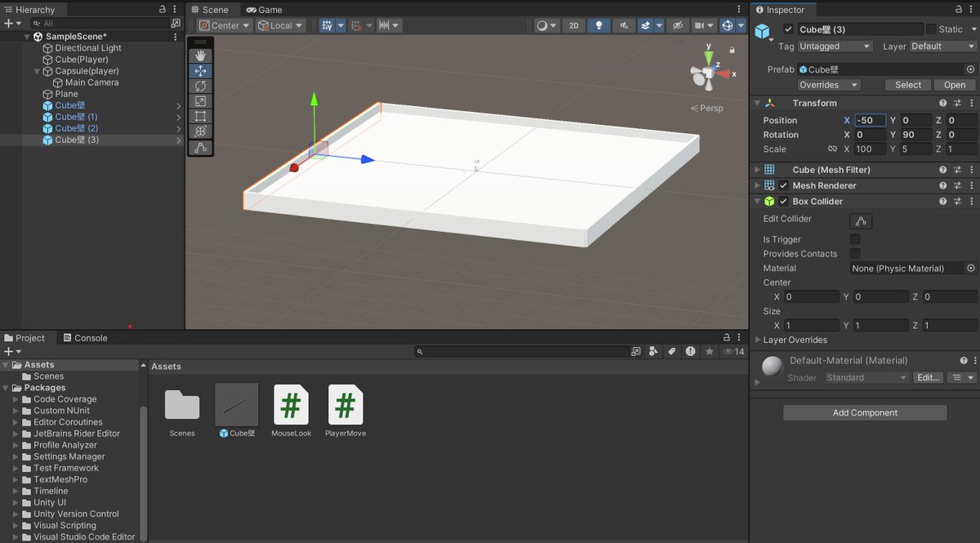Toggle hidden packages visibility count
The image size is (980, 543).
734,351
